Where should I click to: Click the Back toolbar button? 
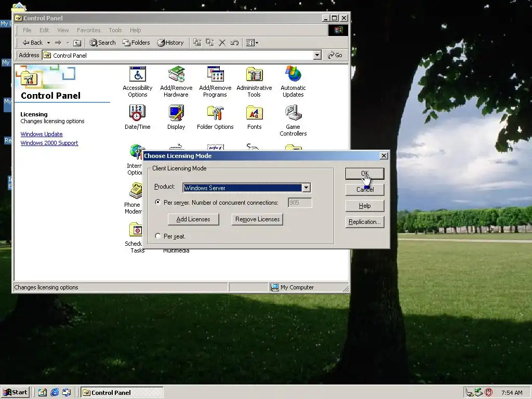tap(33, 43)
